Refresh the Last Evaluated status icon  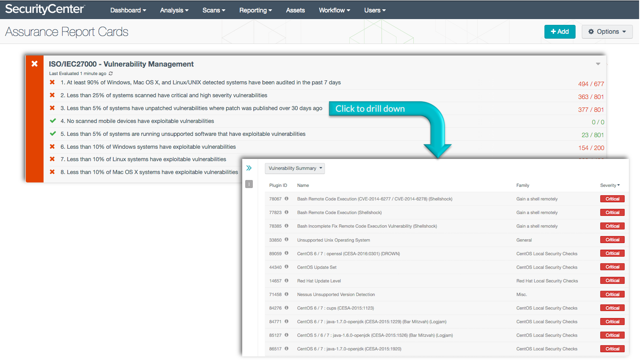click(x=111, y=74)
